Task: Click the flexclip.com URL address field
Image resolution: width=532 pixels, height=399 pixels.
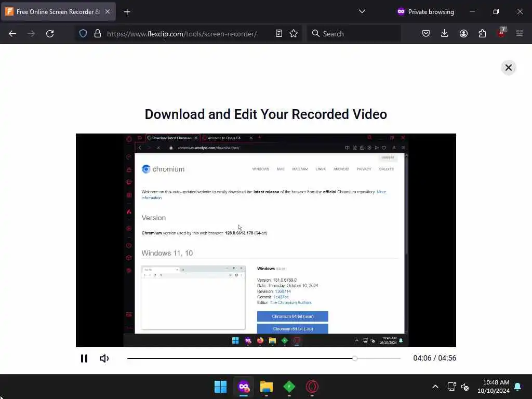Action: click(x=182, y=34)
